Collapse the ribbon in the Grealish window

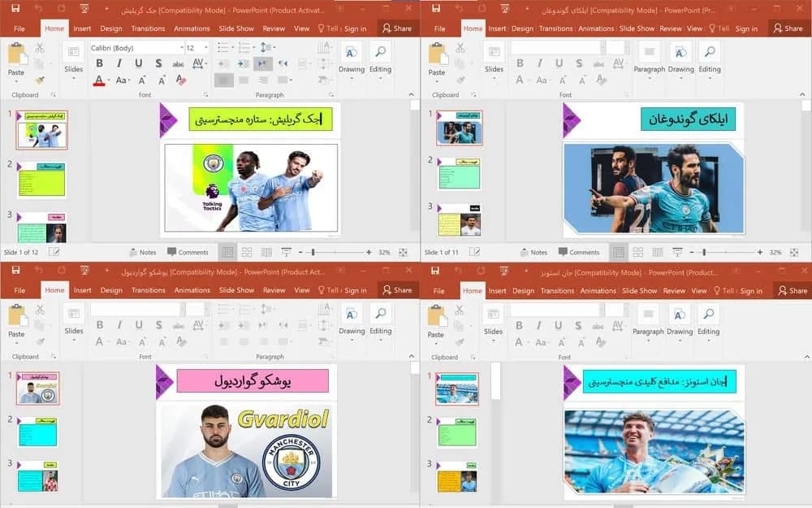pyautogui.click(x=411, y=94)
